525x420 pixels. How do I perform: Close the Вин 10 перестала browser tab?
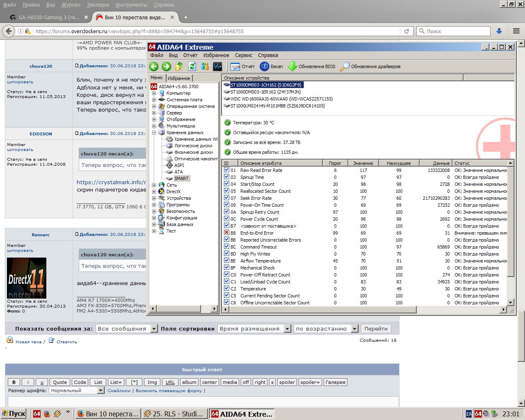coord(173,17)
